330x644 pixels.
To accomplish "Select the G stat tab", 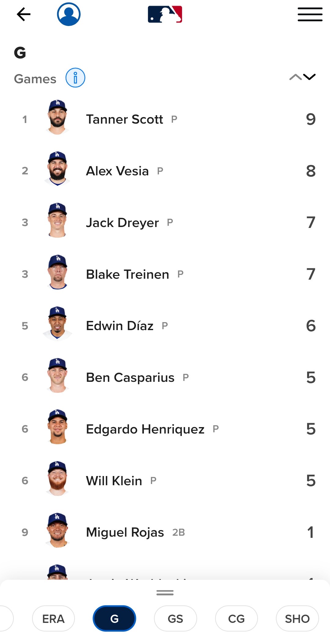I will (114, 619).
